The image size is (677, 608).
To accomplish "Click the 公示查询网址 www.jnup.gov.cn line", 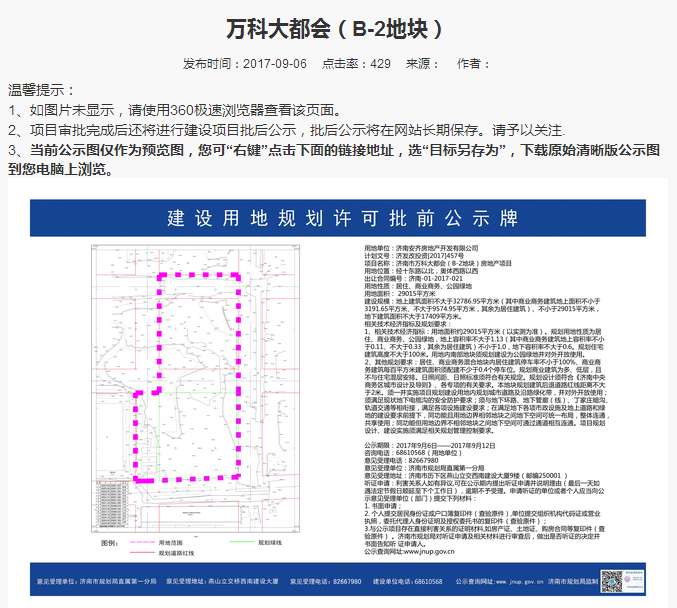I will (x=409, y=551).
